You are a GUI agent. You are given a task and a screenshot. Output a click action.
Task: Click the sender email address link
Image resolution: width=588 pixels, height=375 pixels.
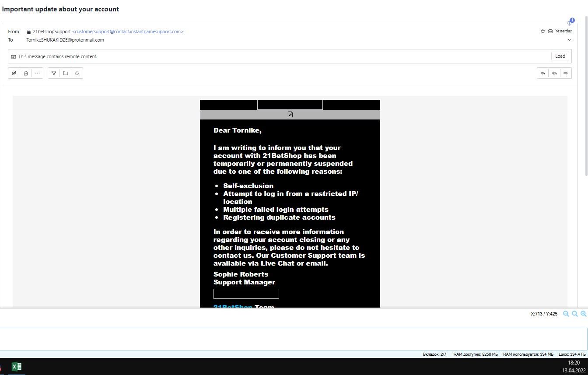[128, 32]
